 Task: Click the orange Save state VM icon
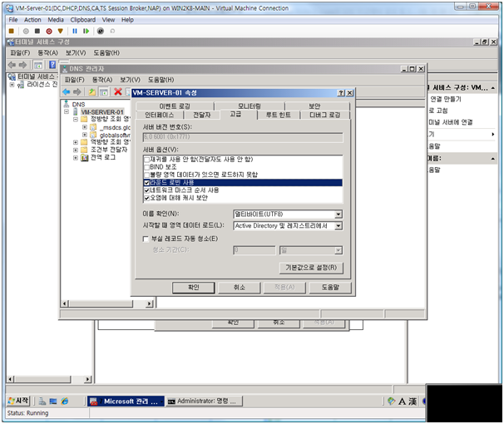click(x=60, y=31)
